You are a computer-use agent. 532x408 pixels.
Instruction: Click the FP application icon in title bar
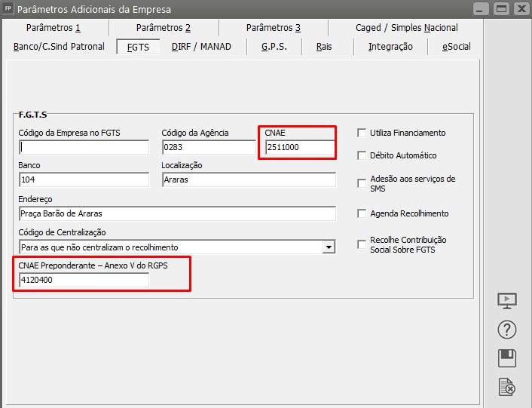point(8,9)
